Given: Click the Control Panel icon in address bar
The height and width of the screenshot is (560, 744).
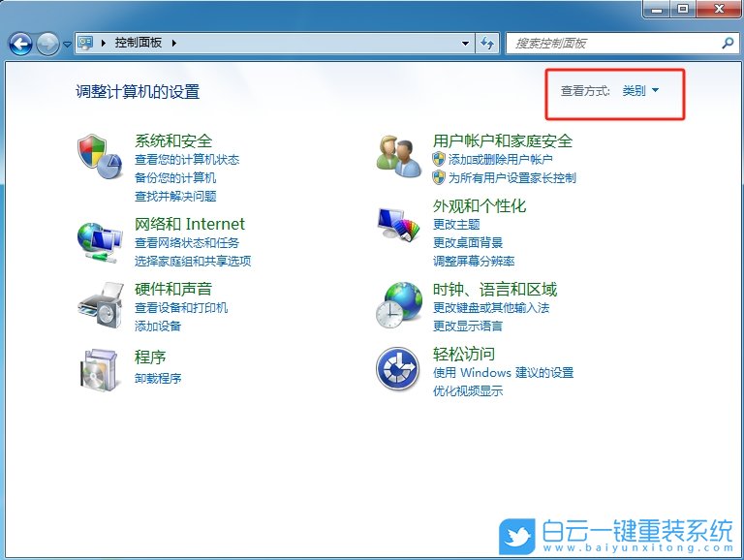Looking at the screenshot, I should (85, 44).
